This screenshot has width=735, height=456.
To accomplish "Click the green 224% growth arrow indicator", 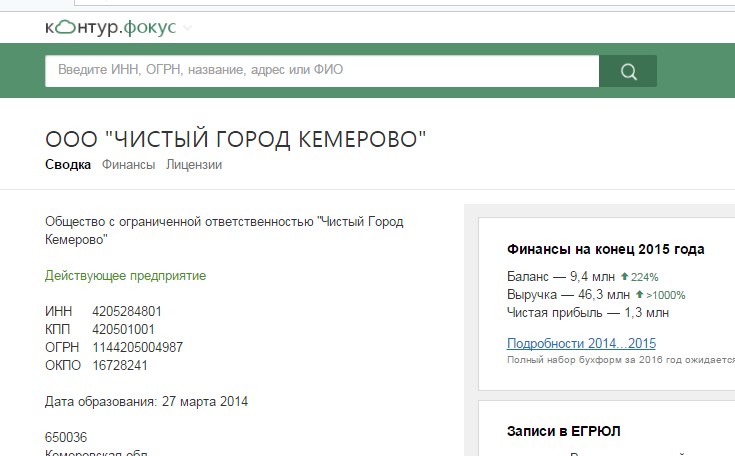I will (640, 277).
